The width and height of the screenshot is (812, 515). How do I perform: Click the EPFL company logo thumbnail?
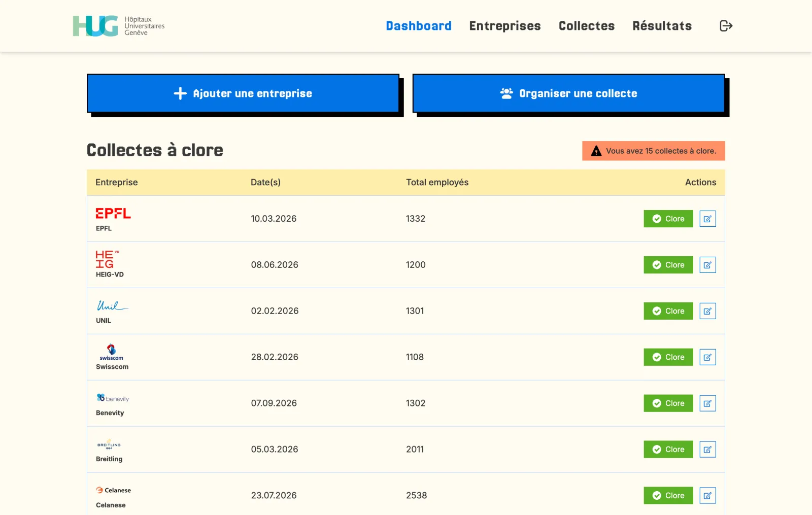point(113,214)
